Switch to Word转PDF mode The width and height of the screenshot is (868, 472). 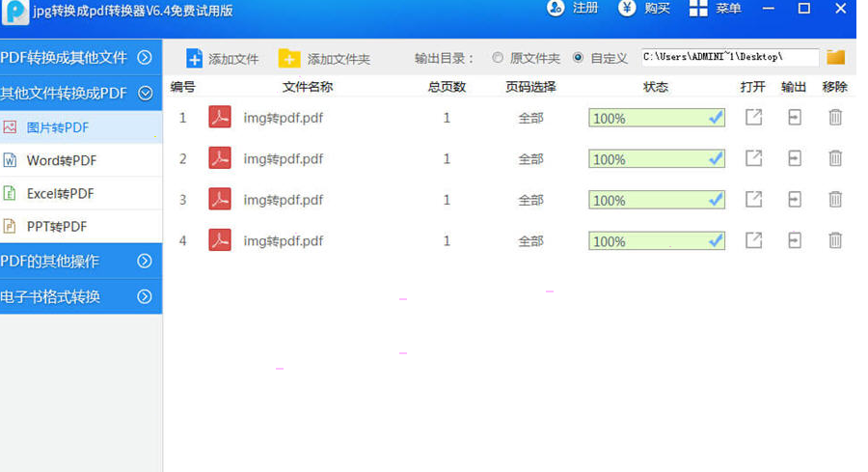[x=81, y=160]
